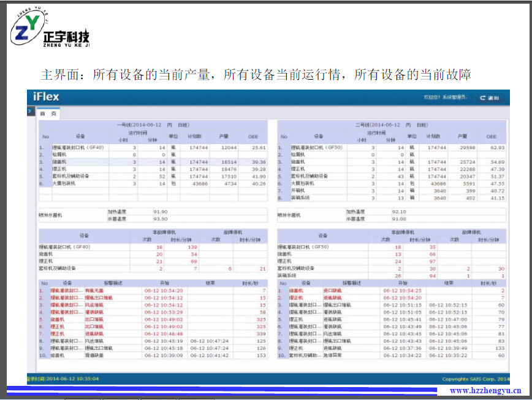
Task: Click OEE value 51.37
Action: click(x=498, y=177)
